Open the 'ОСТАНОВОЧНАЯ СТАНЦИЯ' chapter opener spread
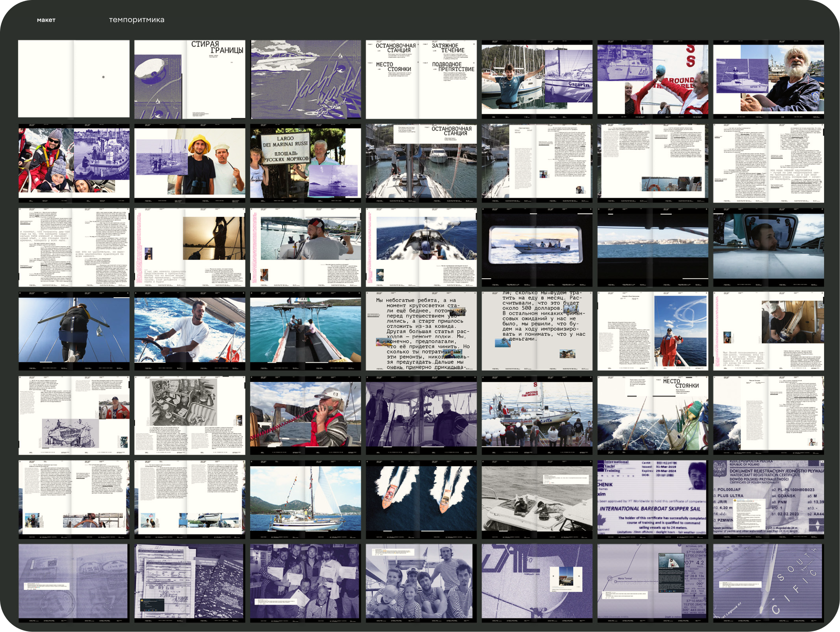The image size is (840, 632). (421, 163)
